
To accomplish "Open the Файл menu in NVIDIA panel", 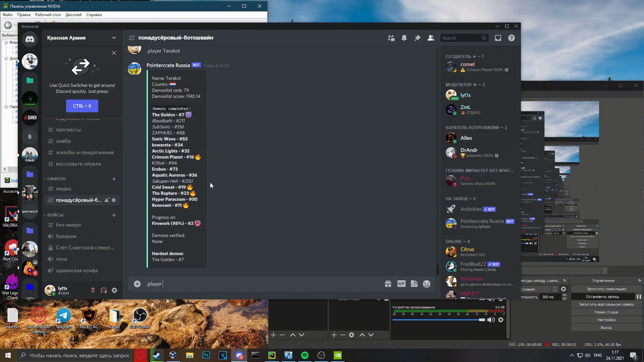I will 7,14.
